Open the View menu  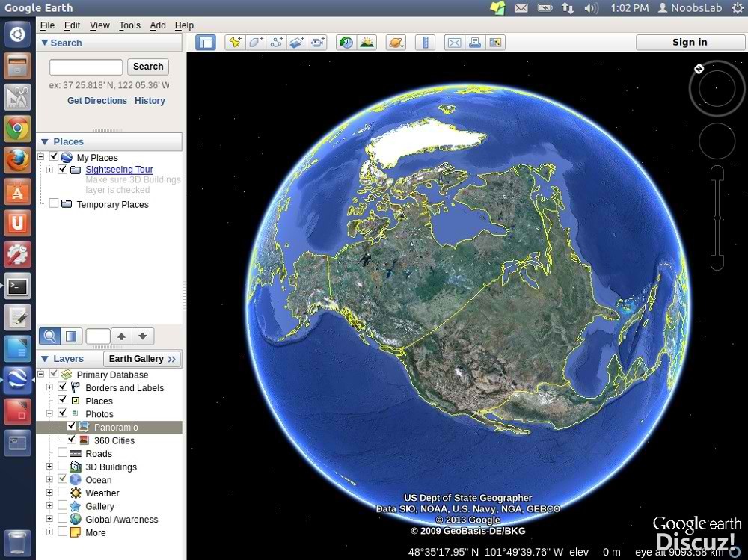point(99,25)
